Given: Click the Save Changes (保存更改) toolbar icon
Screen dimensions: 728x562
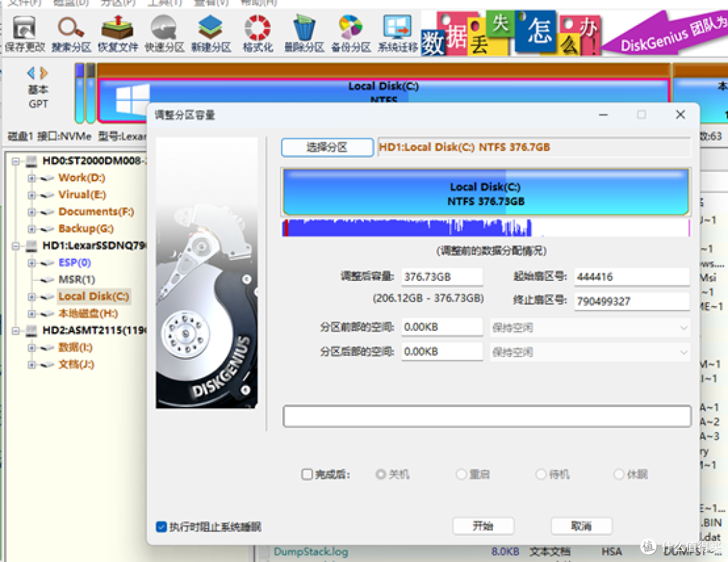Looking at the screenshot, I should pos(24,34).
